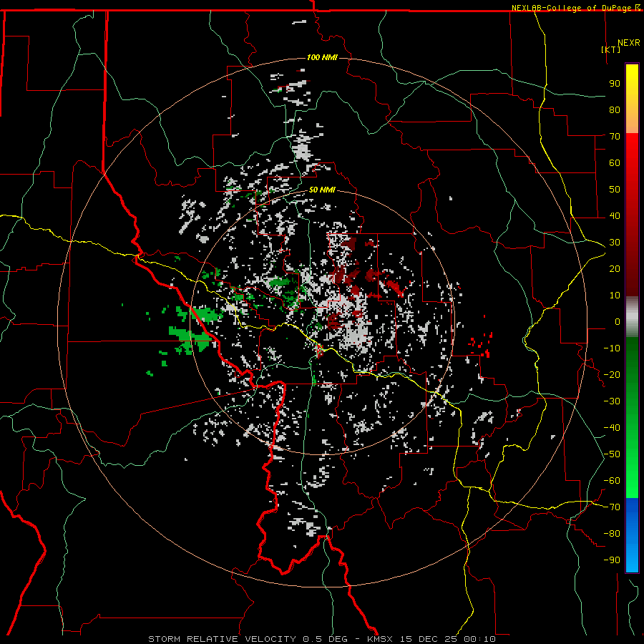This screenshot has height=644, width=644.
Task: Click the positive 50 scale value
Action: (x=615, y=190)
